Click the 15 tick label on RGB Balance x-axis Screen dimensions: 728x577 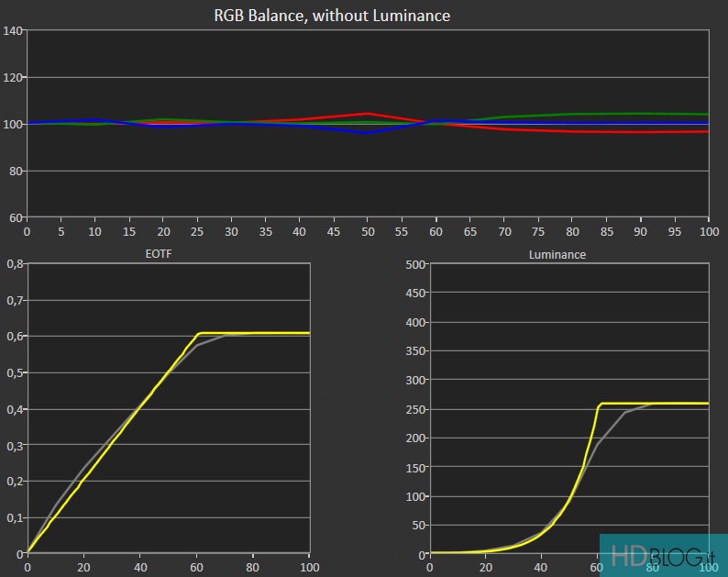[128, 233]
